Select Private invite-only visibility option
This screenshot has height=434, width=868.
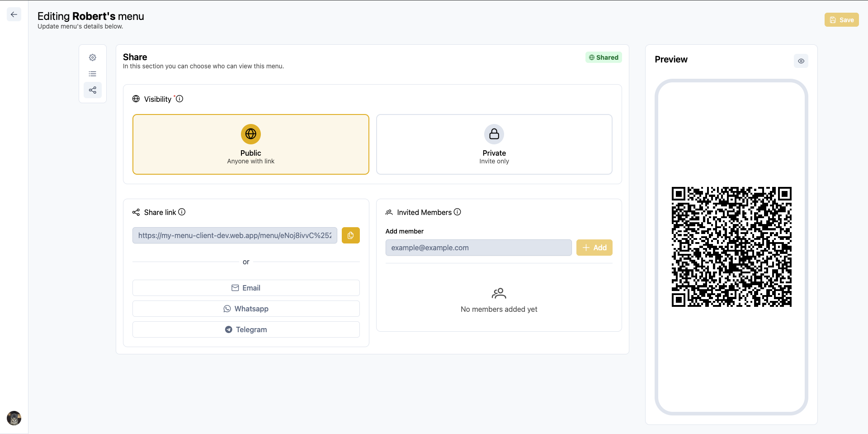[x=494, y=144]
